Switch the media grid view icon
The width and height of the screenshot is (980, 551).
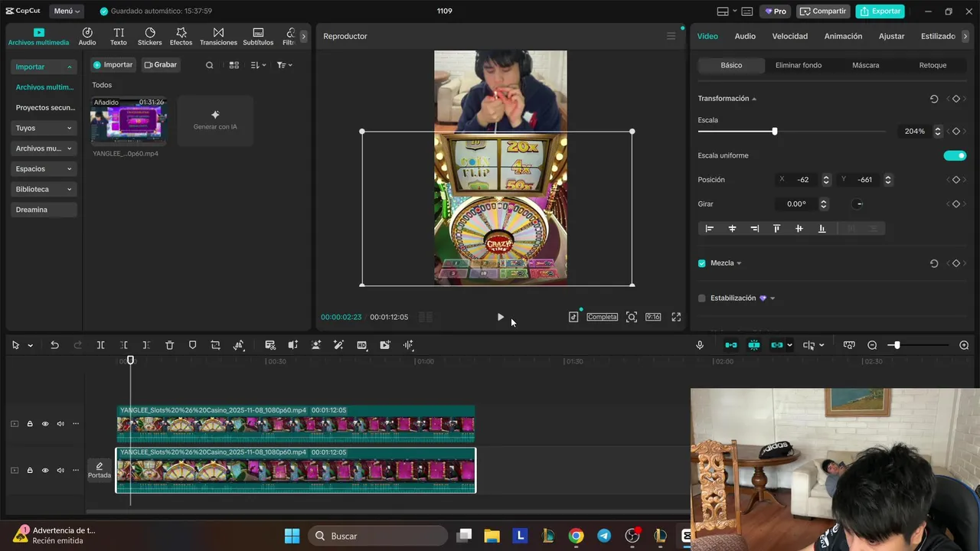234,65
